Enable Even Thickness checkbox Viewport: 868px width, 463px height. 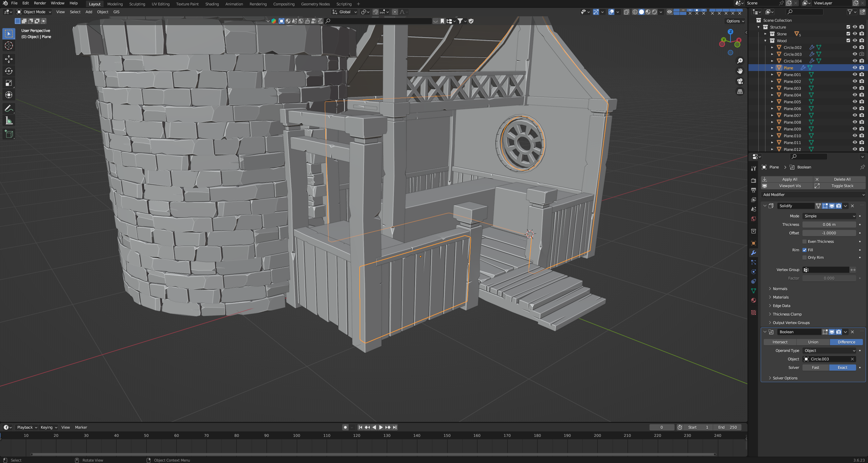tap(804, 242)
